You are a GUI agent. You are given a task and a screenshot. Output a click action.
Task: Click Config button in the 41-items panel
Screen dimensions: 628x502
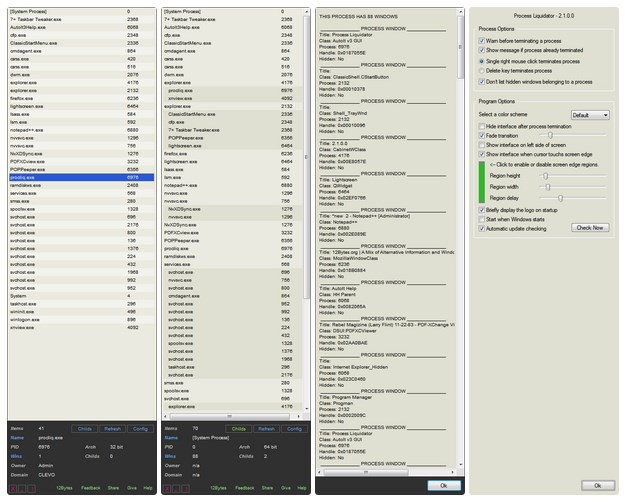(140, 429)
